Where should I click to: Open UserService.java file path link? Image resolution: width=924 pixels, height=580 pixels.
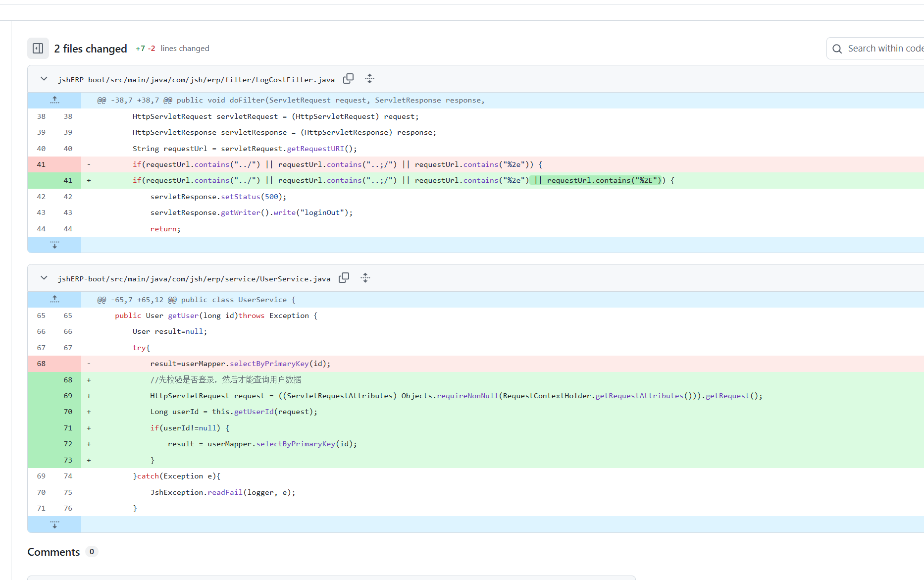pyautogui.click(x=194, y=279)
